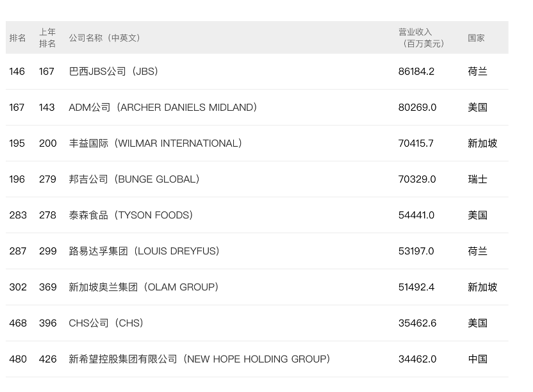
Task: Select previous rank 279 cell
Action: [47, 179]
